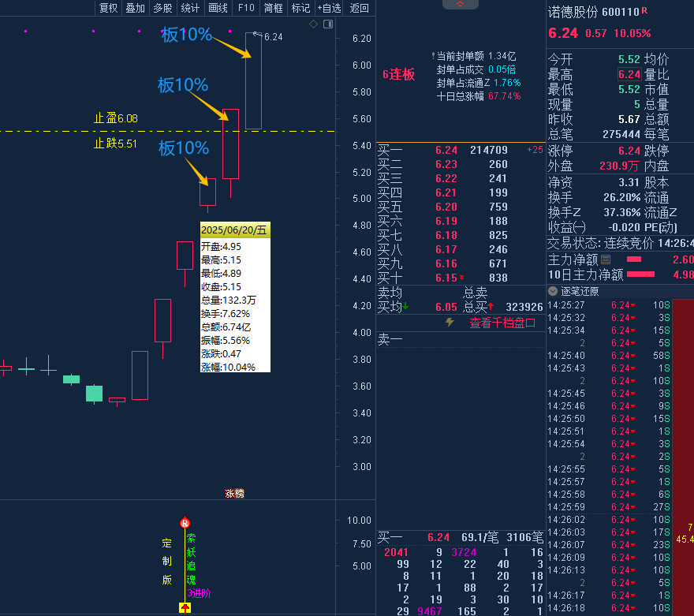Click the 最高 6.24 boxed value
The width and height of the screenshot is (694, 616).
[629, 74]
